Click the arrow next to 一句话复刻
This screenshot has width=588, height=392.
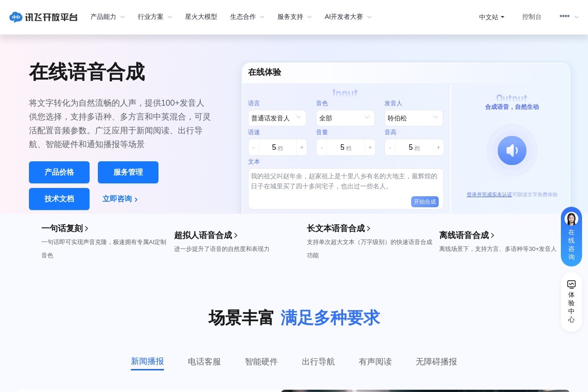[86, 228]
